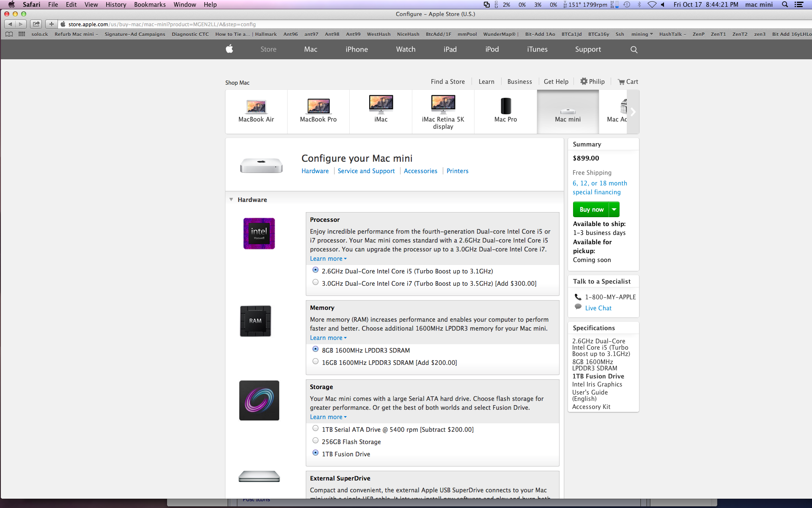The image size is (812, 508).
Task: Click the green Buy now button
Action: [x=591, y=210]
